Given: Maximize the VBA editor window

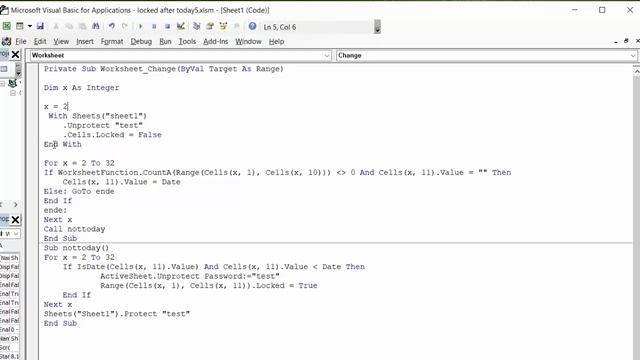Looking at the screenshot, I should point(602,10).
